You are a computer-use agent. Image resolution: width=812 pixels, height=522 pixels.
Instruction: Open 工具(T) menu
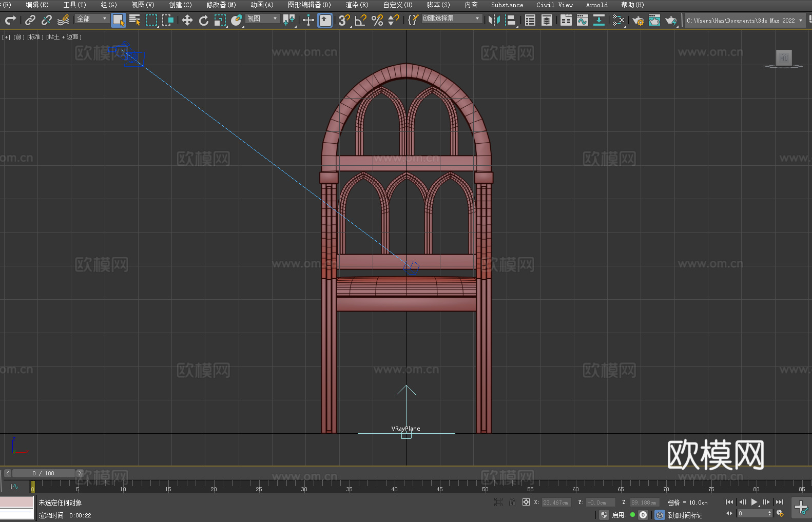point(74,5)
